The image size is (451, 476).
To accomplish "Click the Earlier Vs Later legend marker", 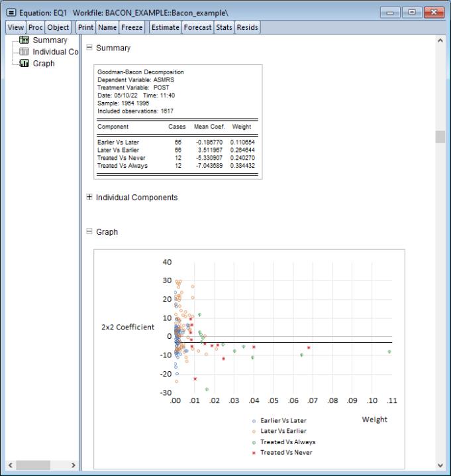I will [254, 421].
